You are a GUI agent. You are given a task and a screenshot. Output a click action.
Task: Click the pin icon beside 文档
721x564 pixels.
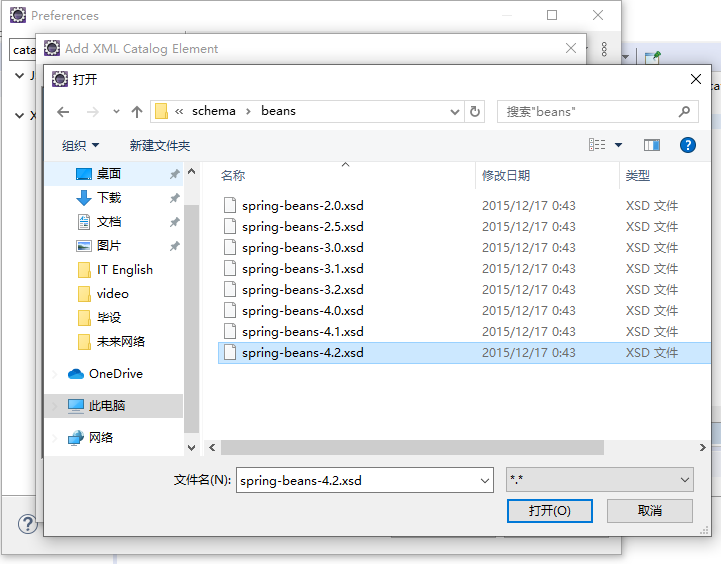tap(174, 222)
